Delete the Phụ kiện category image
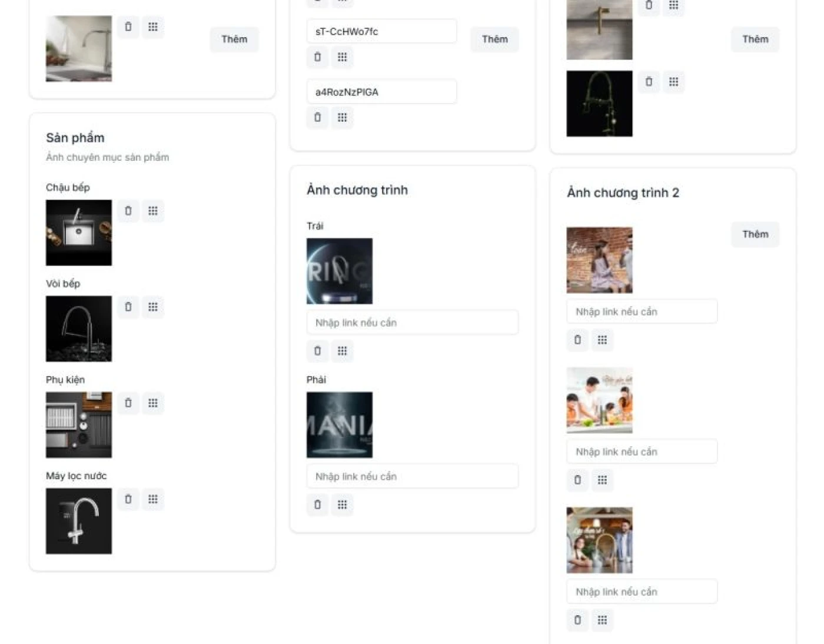Screen dimensions: 824x644 [x=128, y=403]
